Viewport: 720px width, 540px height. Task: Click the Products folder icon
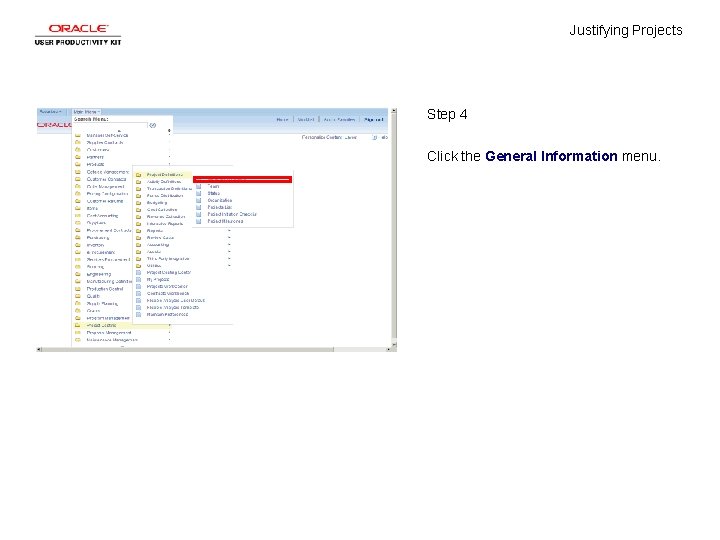(78, 164)
